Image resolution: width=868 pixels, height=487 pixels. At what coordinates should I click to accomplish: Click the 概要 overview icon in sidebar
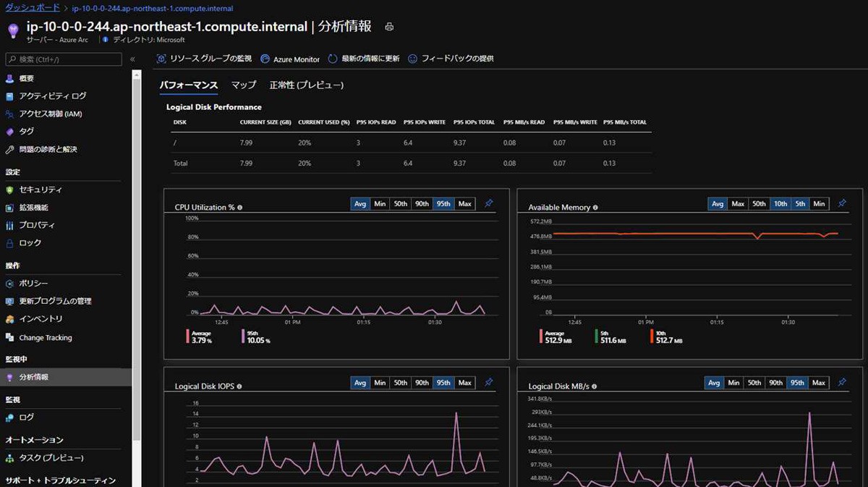click(x=10, y=78)
